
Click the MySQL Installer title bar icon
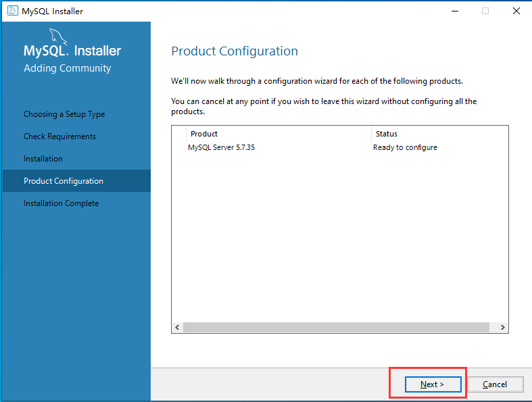click(13, 11)
